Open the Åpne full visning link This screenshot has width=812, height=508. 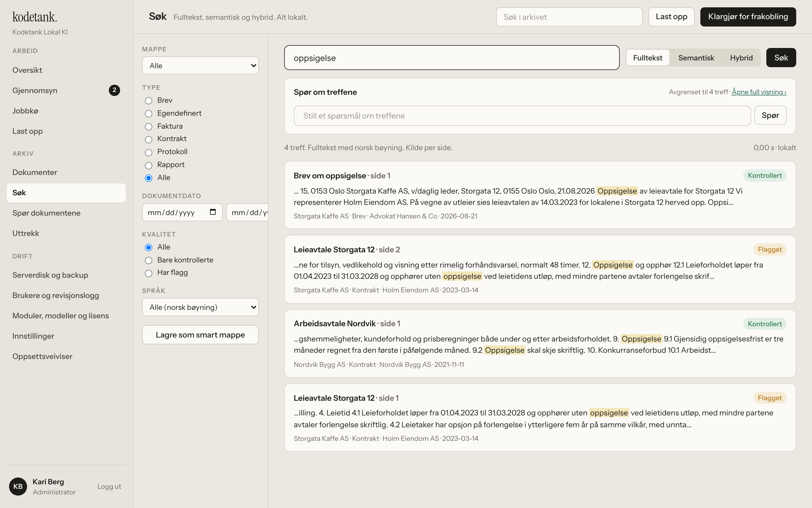click(759, 92)
